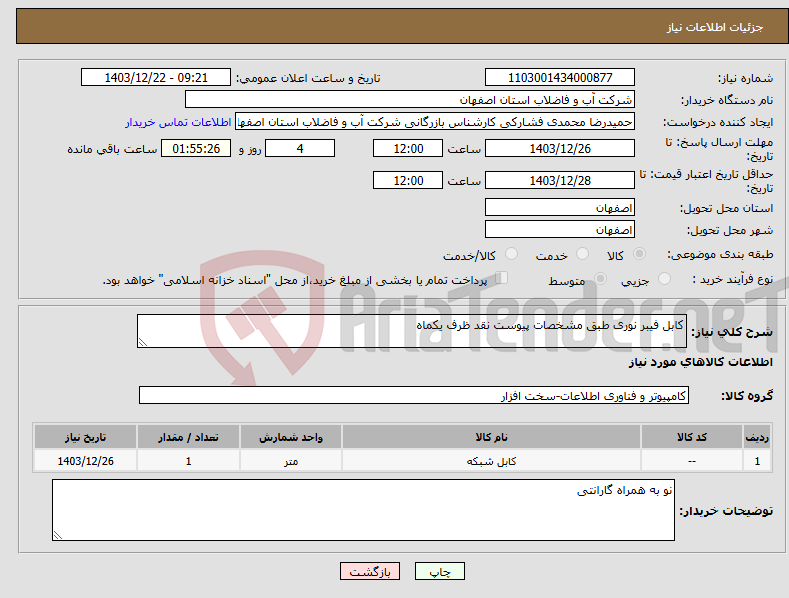Image resolution: width=789 pixels, height=598 pixels.
Task: Select the خدمت radio button
Action: click(582, 254)
